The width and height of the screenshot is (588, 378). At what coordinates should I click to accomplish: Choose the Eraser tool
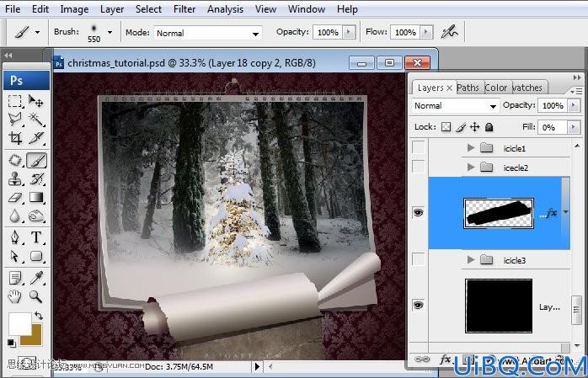[15, 198]
